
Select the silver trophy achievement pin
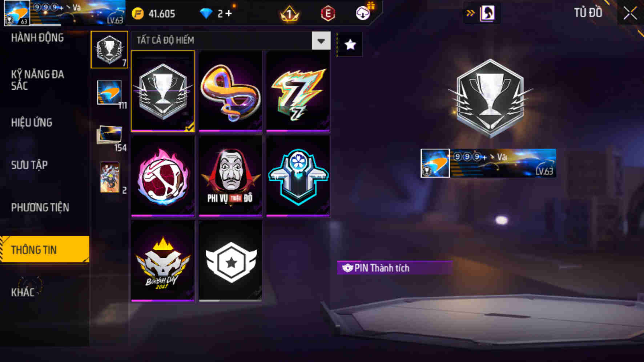[162, 91]
